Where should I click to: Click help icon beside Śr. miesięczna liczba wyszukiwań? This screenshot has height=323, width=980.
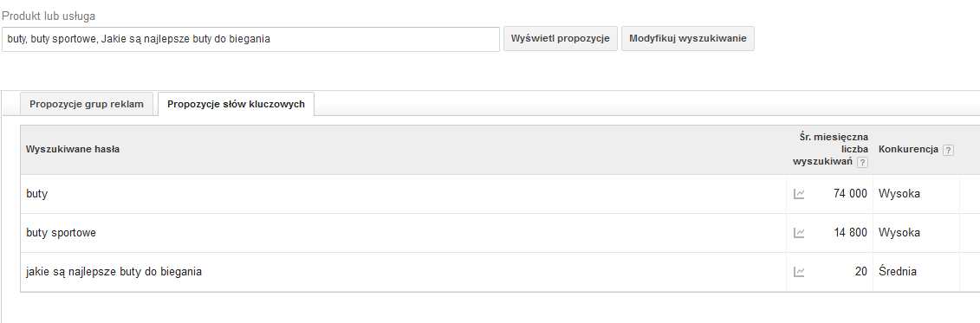pyautogui.click(x=862, y=163)
